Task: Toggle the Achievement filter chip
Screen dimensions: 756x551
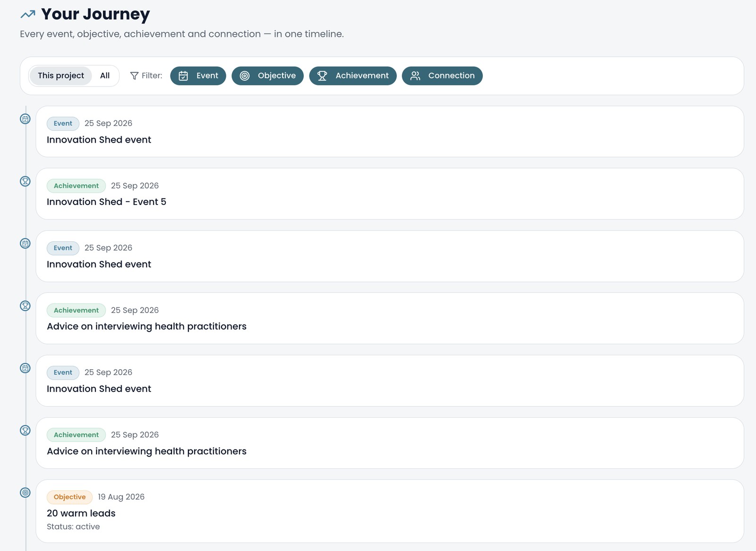Action: pyautogui.click(x=353, y=76)
